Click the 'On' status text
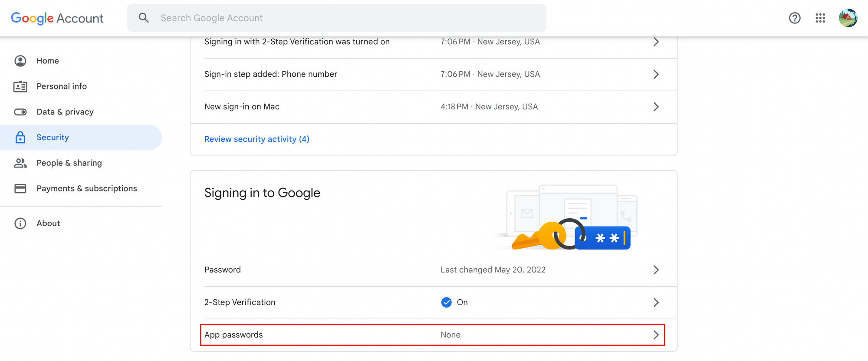The image size is (868, 361). 462,302
